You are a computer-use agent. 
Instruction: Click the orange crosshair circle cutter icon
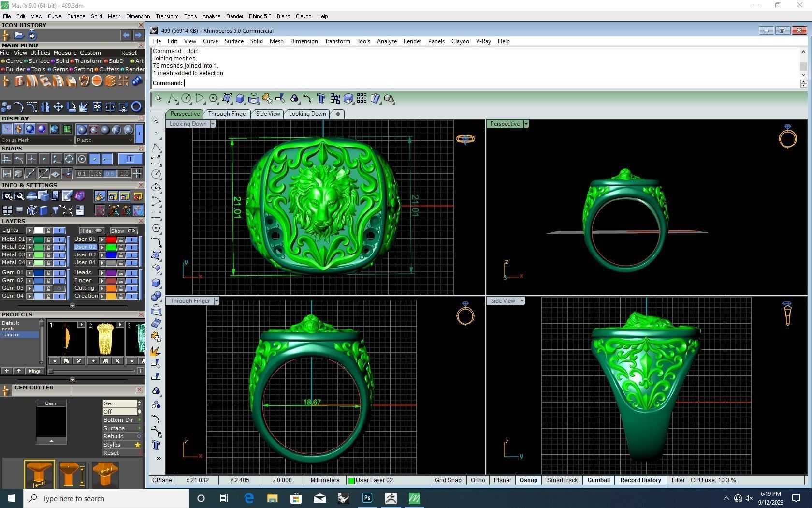(x=97, y=81)
